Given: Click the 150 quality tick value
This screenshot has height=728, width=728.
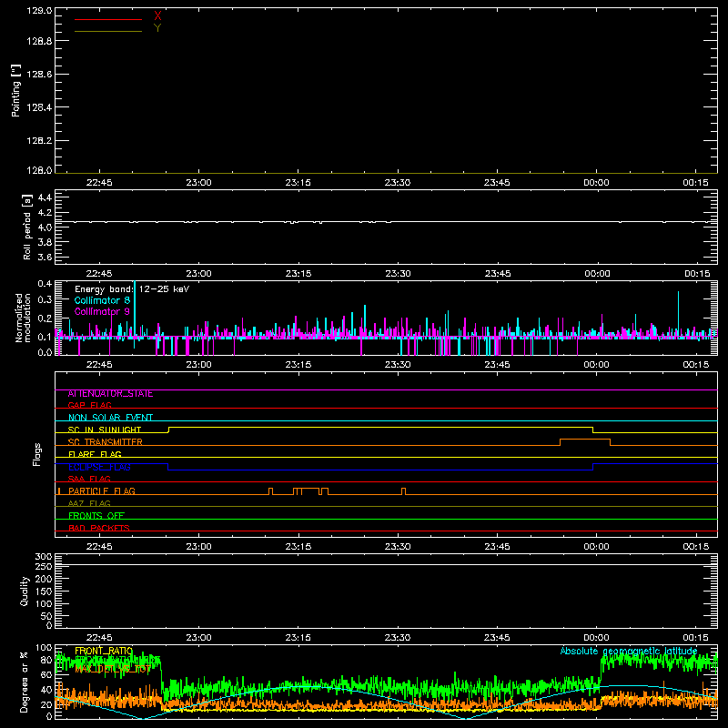Looking at the screenshot, I should 43,591.
